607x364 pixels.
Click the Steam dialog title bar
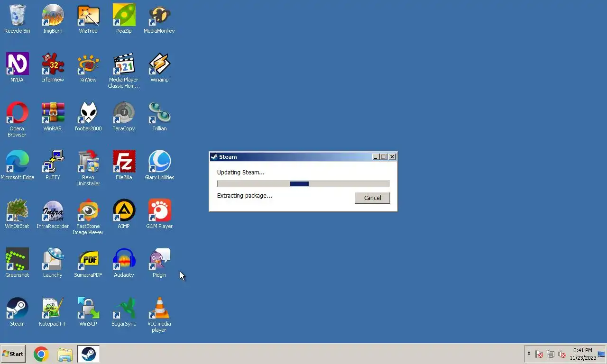click(x=303, y=157)
